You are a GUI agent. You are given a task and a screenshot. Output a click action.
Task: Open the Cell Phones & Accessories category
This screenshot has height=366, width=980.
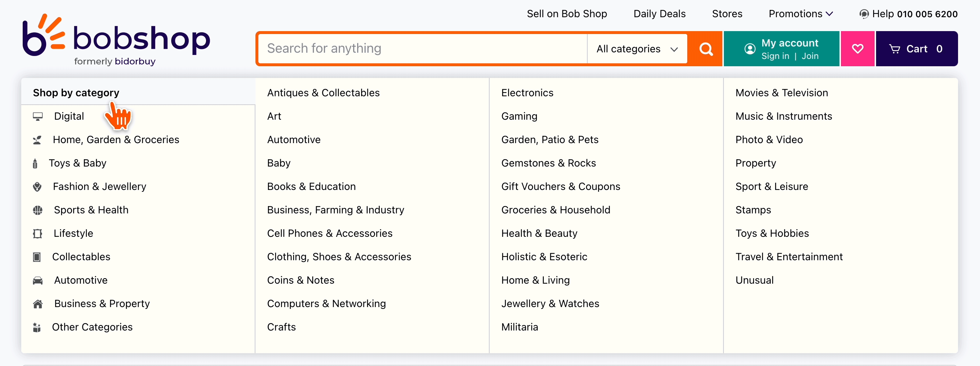(x=329, y=233)
